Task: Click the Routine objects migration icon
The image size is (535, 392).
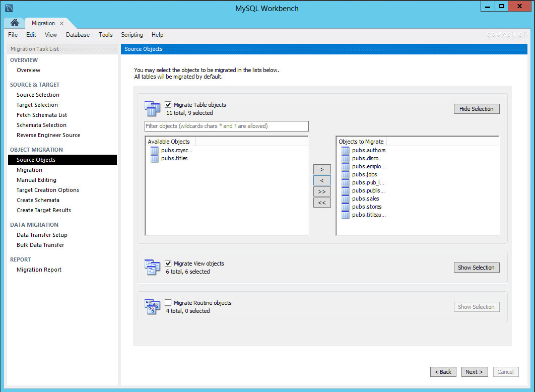Action: (x=152, y=306)
